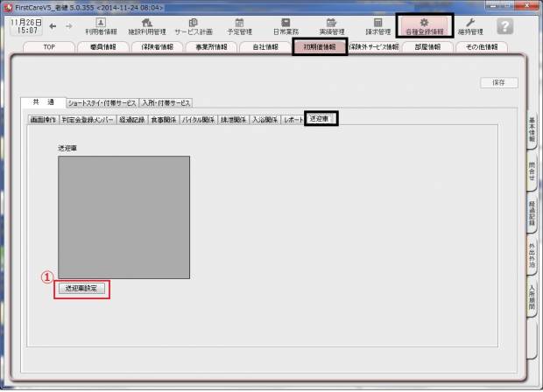Go forward with the right arrow
The height and width of the screenshot is (392, 543).
click(69, 26)
